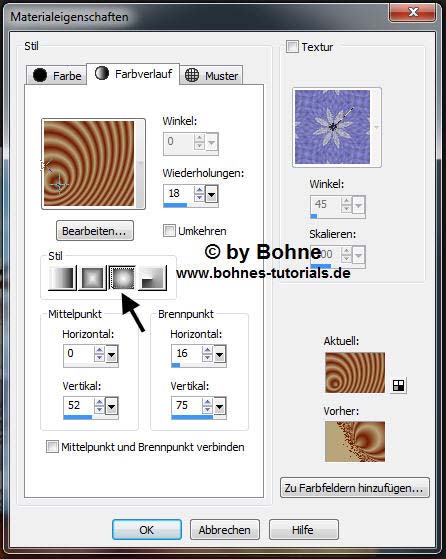The width and height of the screenshot is (446, 559).
Task: Select the radial gradient style icon
Action: point(152,278)
